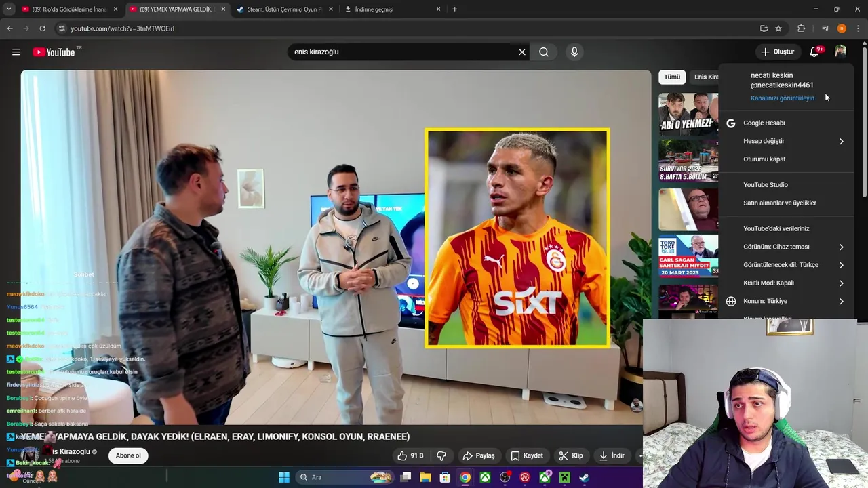Open Task View on the taskbar

click(406, 477)
